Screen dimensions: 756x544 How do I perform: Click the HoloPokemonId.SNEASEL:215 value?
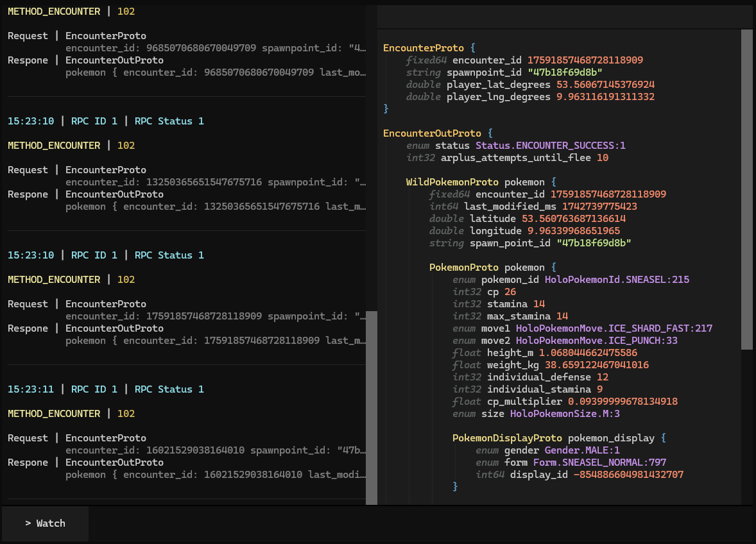(617, 280)
